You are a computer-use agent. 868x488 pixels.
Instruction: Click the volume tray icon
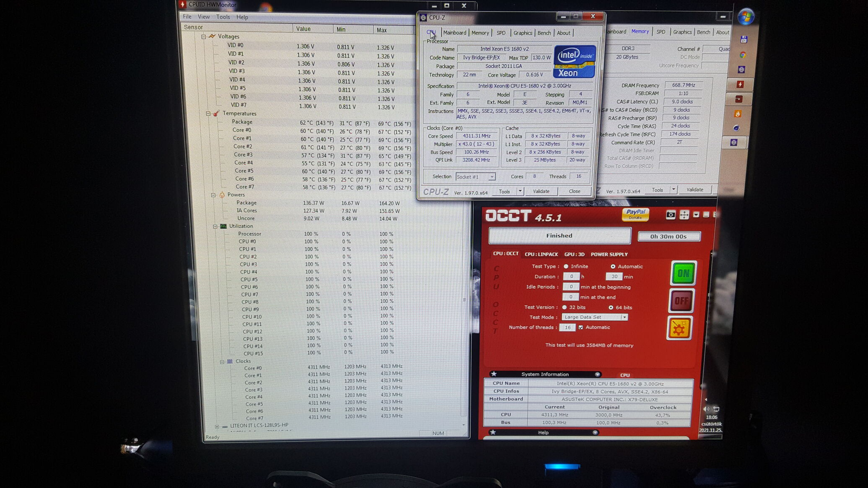(706, 409)
